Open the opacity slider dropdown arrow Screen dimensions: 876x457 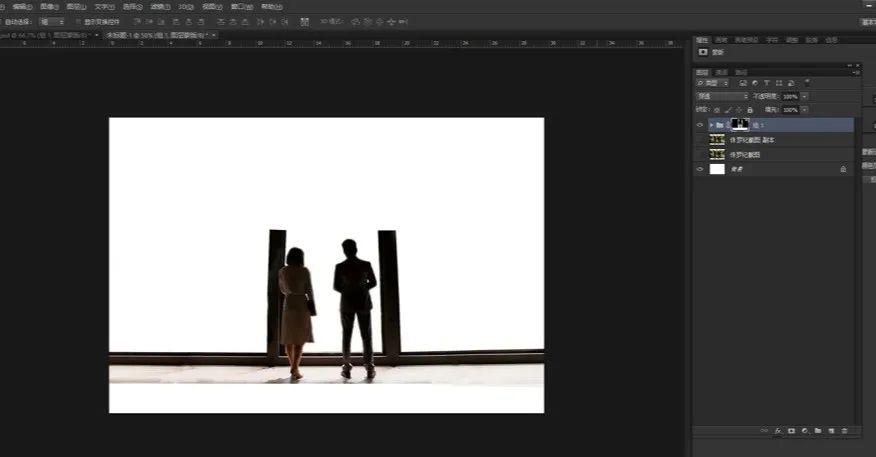[804, 97]
